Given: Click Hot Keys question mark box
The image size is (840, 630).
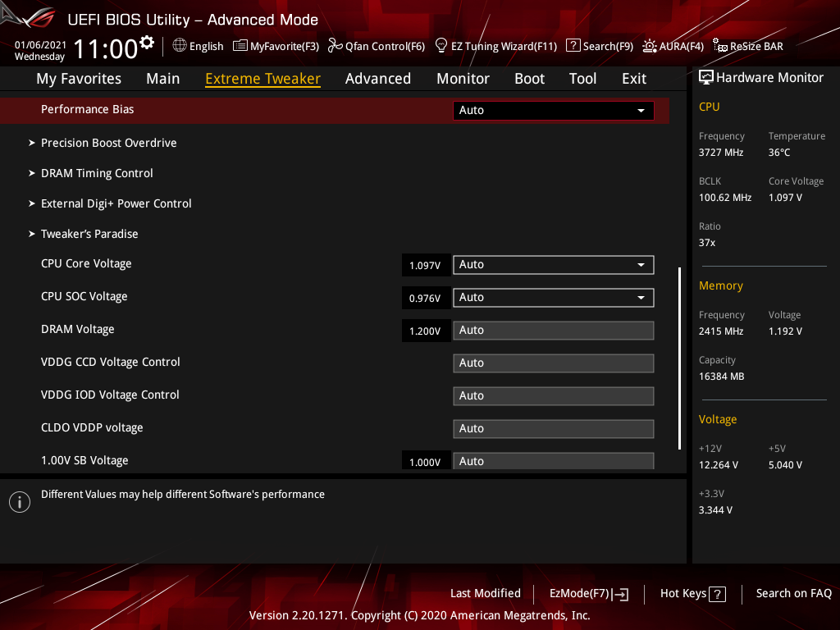Looking at the screenshot, I should pyautogui.click(x=717, y=594).
